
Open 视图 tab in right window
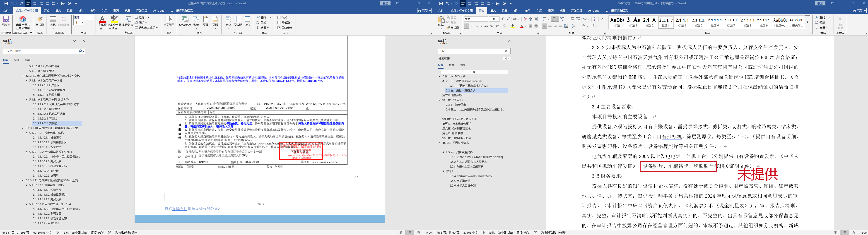(562, 10)
